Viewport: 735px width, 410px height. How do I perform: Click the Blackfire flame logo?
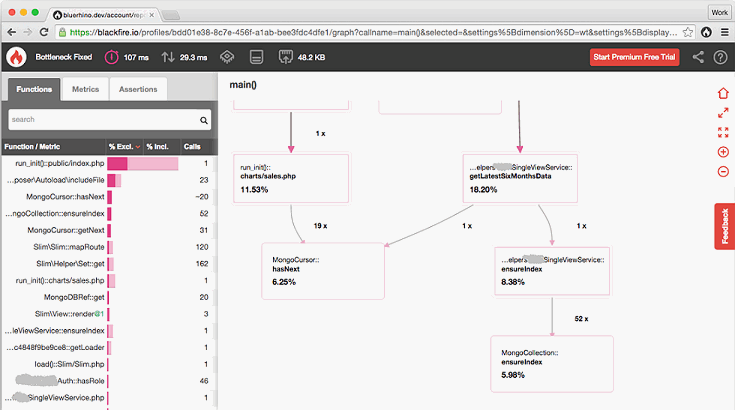click(16, 57)
